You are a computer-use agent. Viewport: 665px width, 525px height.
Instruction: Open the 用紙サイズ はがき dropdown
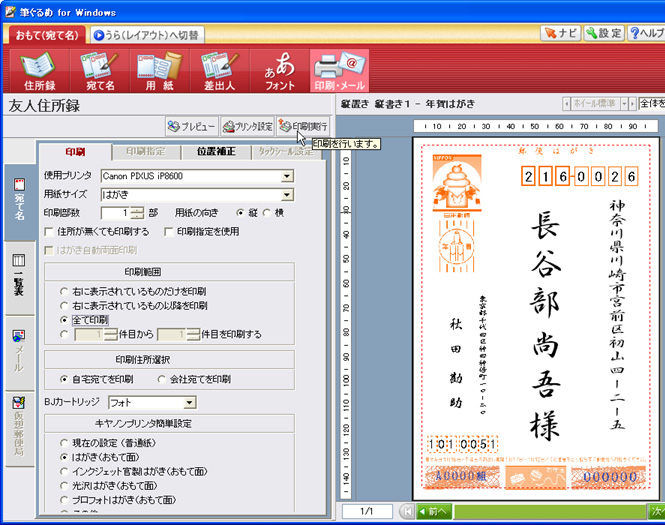pyautogui.click(x=287, y=195)
